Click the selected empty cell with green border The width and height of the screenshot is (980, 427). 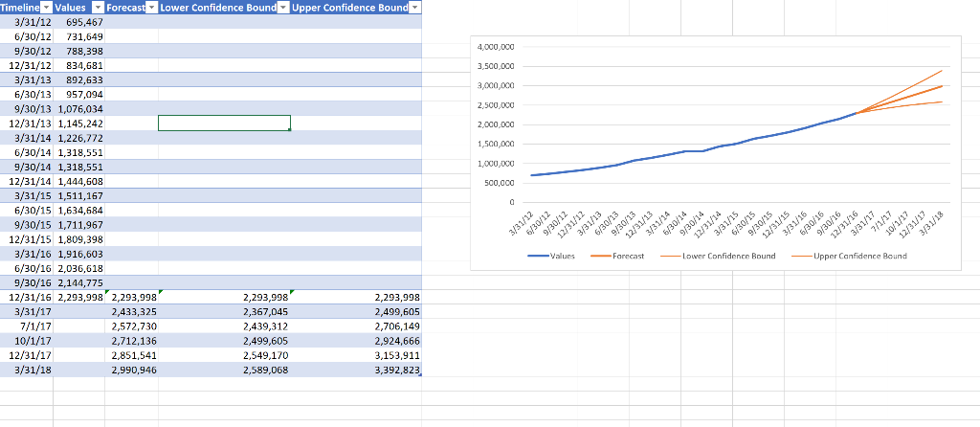point(224,124)
